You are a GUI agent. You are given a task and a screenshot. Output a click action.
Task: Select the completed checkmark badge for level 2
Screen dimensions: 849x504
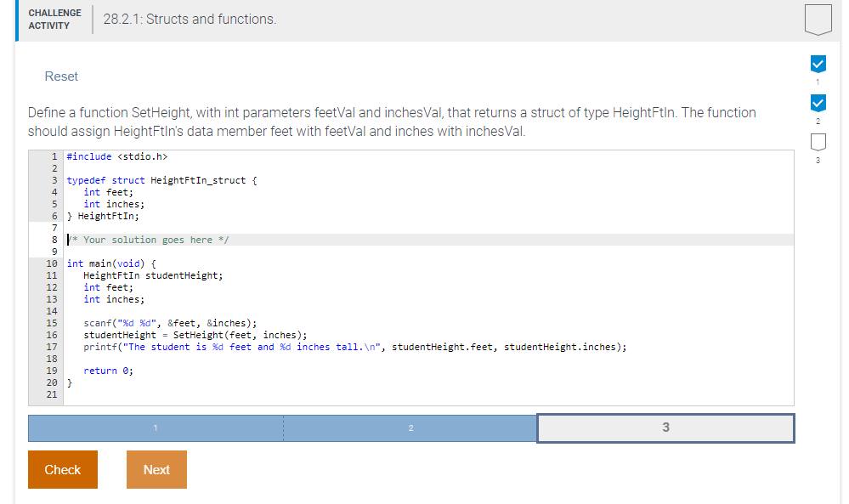pyautogui.click(x=818, y=103)
